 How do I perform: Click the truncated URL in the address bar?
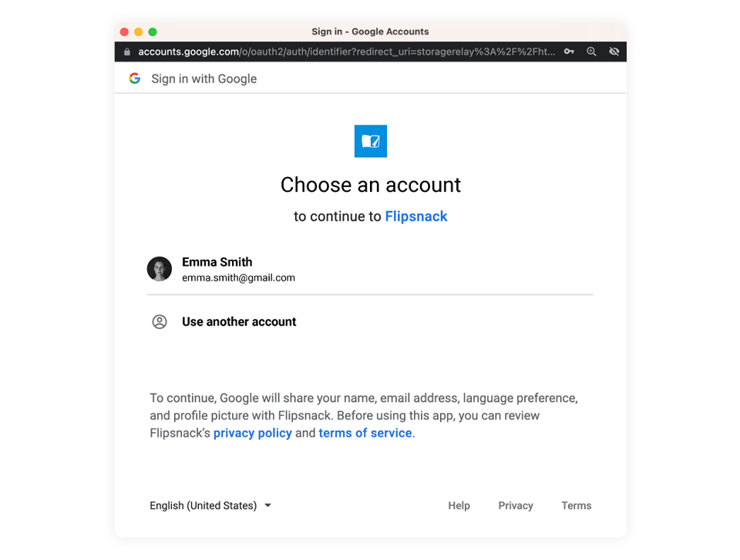coord(347,51)
